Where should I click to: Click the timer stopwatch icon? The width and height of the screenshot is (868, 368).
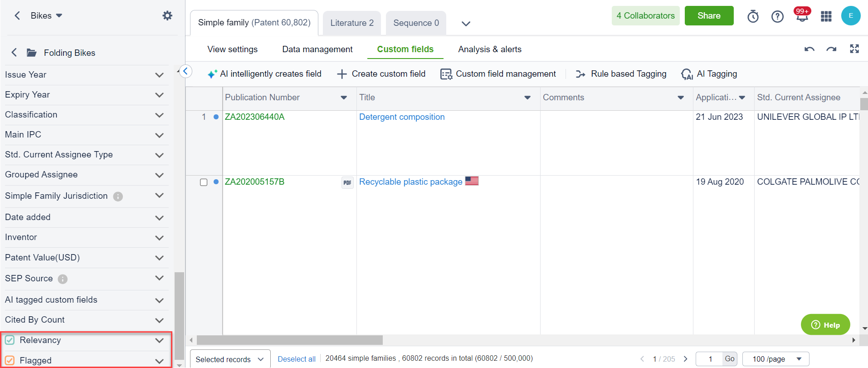(753, 17)
